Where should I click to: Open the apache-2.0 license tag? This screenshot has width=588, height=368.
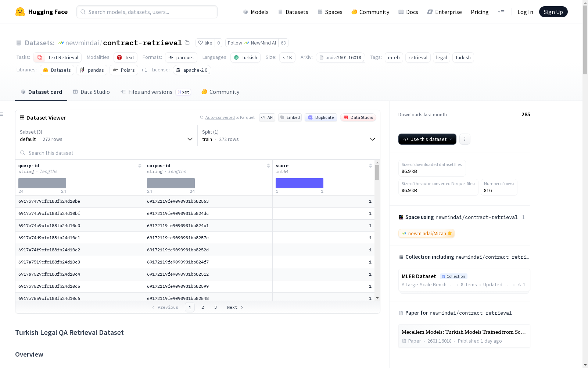pos(192,70)
